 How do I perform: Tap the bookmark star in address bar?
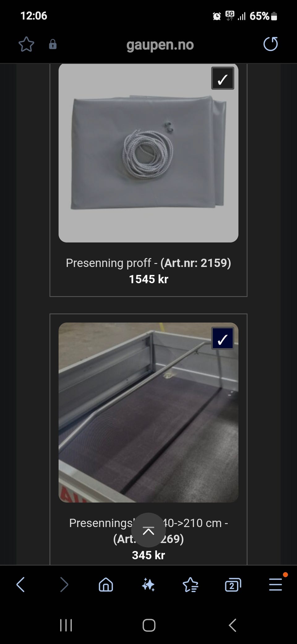(26, 44)
